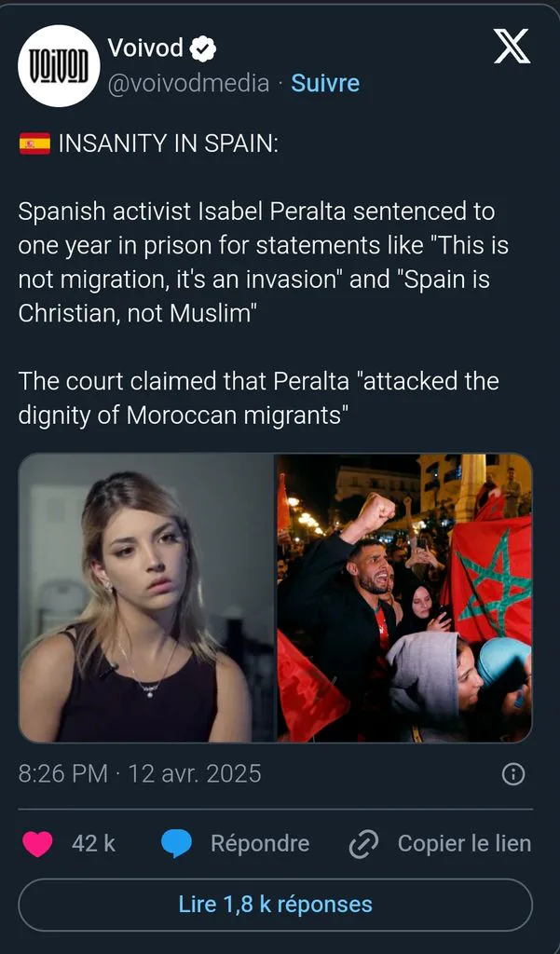The image size is (560, 954).
Task: Open Lire 1,8 k réponses
Action: 275,905
